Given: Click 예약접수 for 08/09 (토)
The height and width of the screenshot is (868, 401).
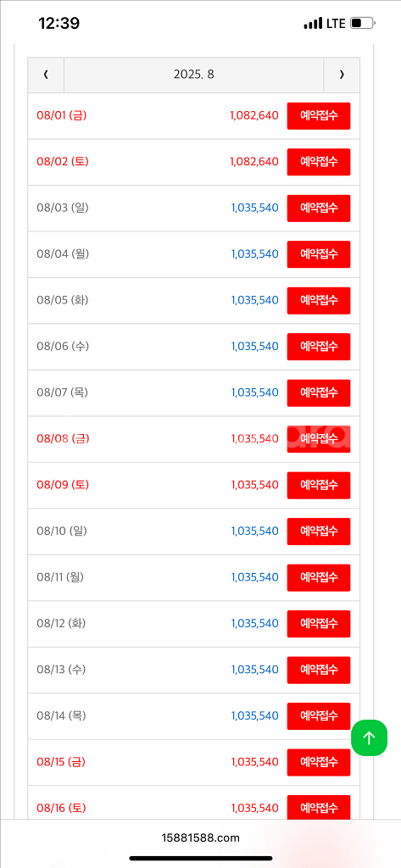Looking at the screenshot, I should 319,486.
